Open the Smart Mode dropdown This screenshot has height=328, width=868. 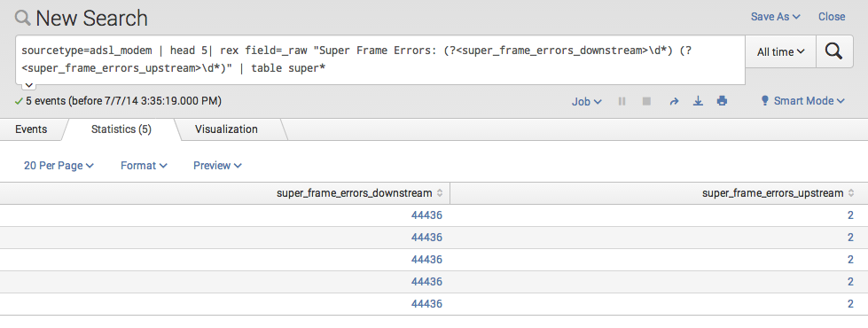[x=803, y=101]
